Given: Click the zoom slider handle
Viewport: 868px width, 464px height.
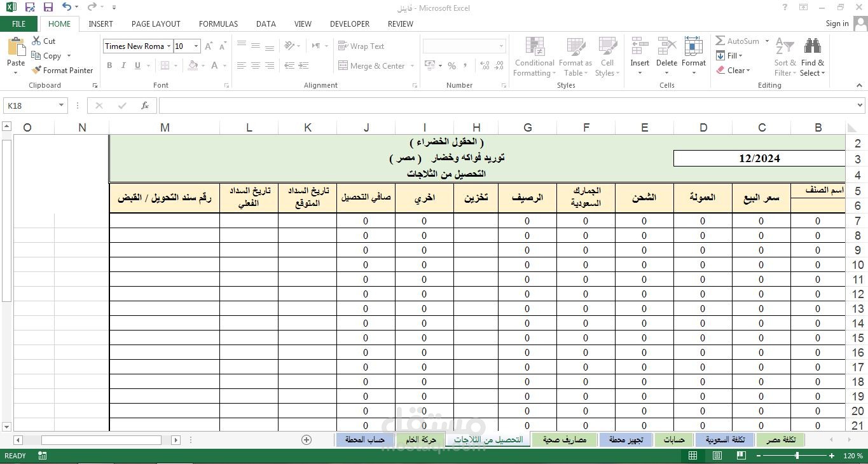Looking at the screenshot, I should pyautogui.click(x=796, y=456).
